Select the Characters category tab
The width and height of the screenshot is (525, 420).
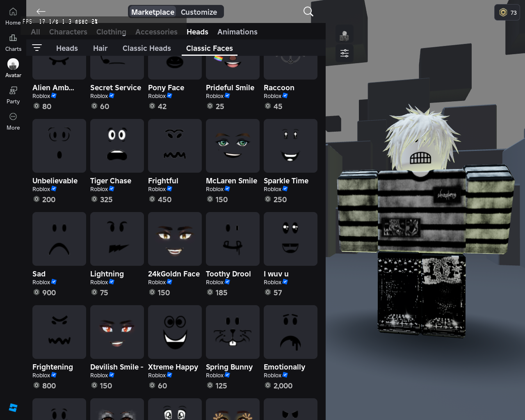click(x=68, y=32)
